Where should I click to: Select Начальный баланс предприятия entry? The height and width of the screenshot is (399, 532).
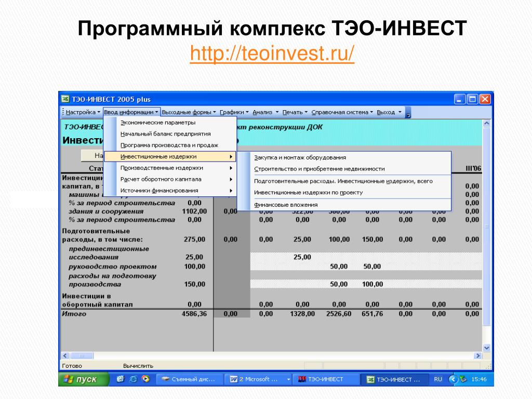170,134
